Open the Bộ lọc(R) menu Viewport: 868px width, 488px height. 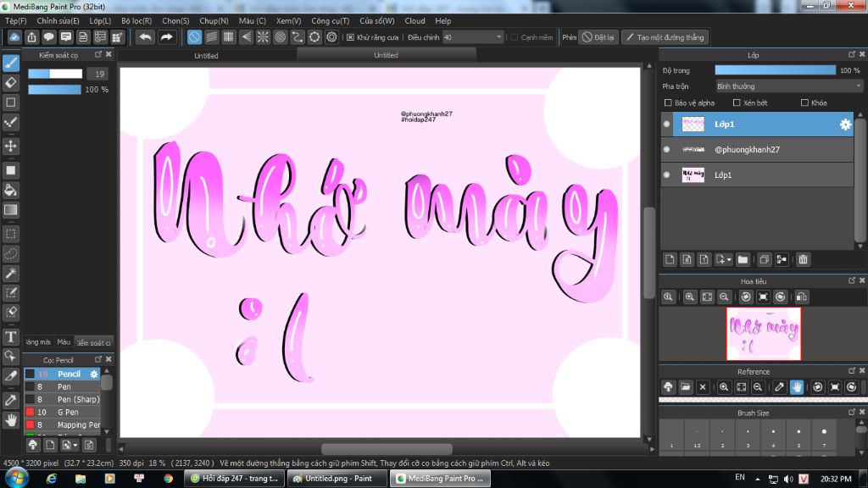pos(136,21)
